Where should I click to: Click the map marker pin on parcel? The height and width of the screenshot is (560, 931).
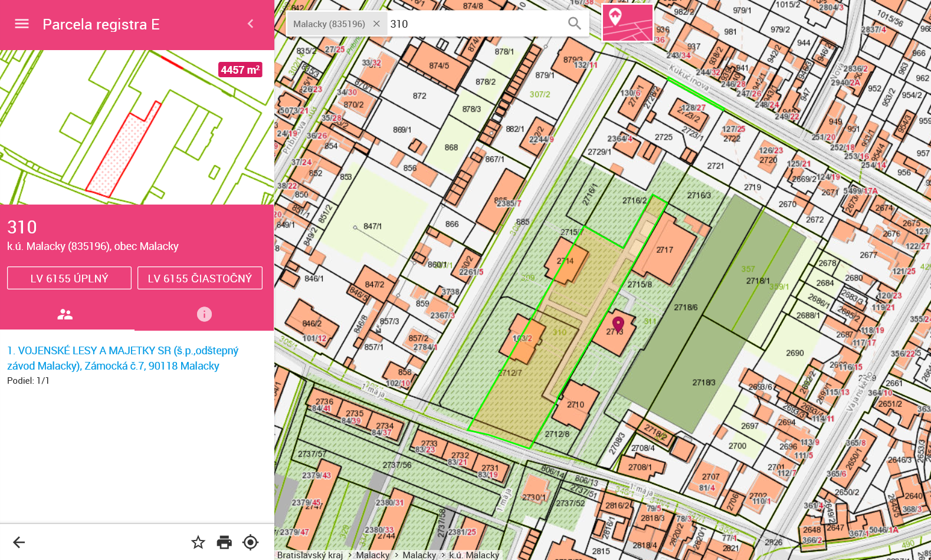pyautogui.click(x=618, y=324)
